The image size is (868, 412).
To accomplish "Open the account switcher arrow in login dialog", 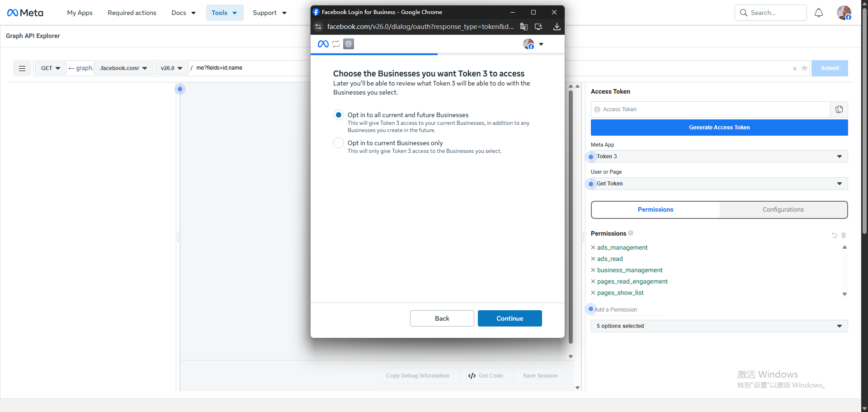I will pyautogui.click(x=541, y=44).
